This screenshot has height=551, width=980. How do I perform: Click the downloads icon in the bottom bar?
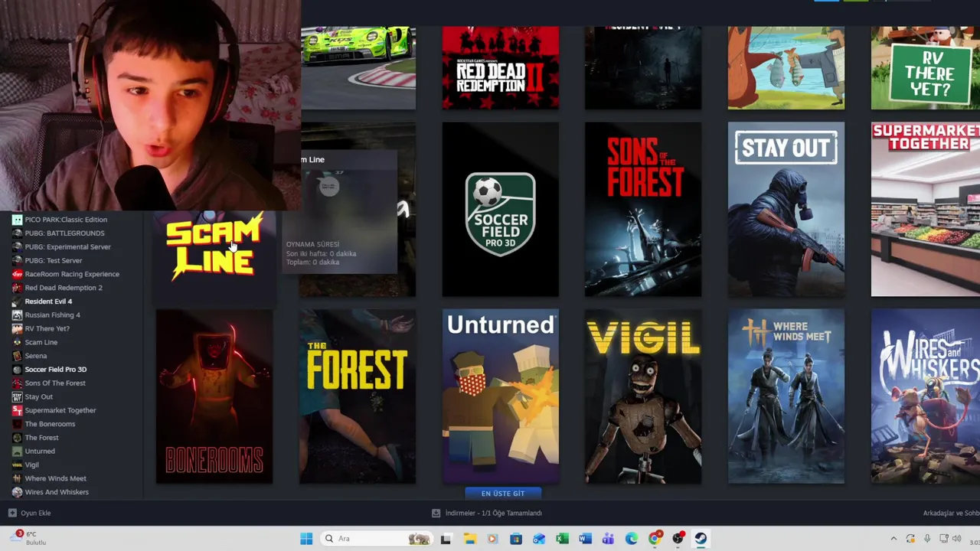(x=436, y=513)
